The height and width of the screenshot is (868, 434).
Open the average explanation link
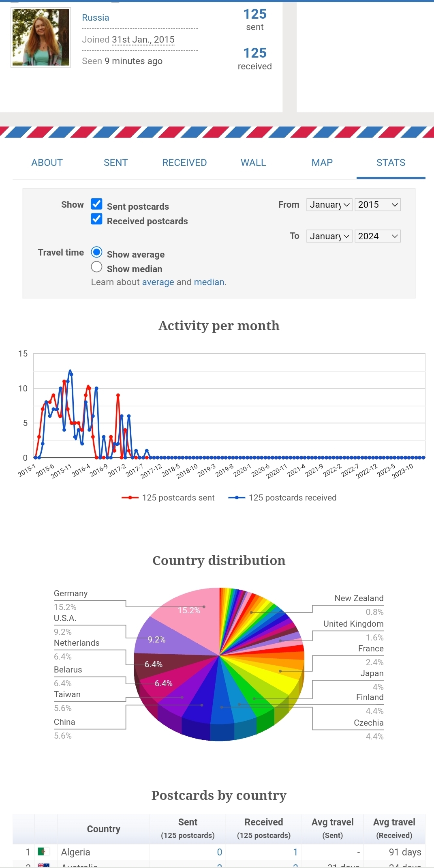tap(158, 282)
